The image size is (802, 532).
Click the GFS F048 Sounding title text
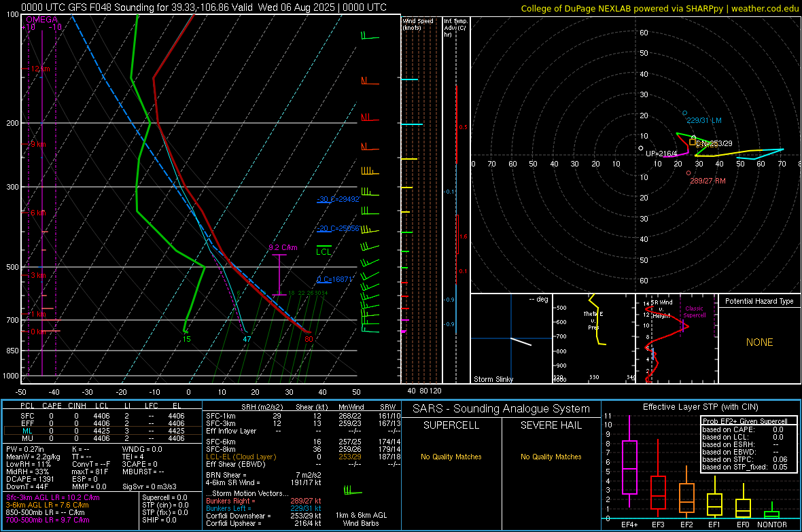tap(204, 7)
